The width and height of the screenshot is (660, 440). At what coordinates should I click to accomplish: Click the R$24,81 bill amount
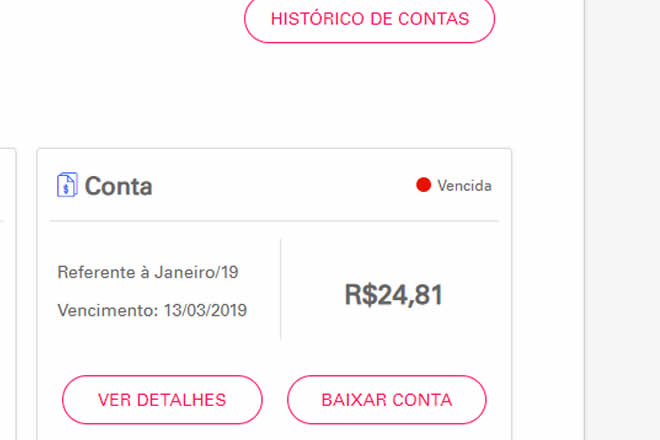(393, 295)
